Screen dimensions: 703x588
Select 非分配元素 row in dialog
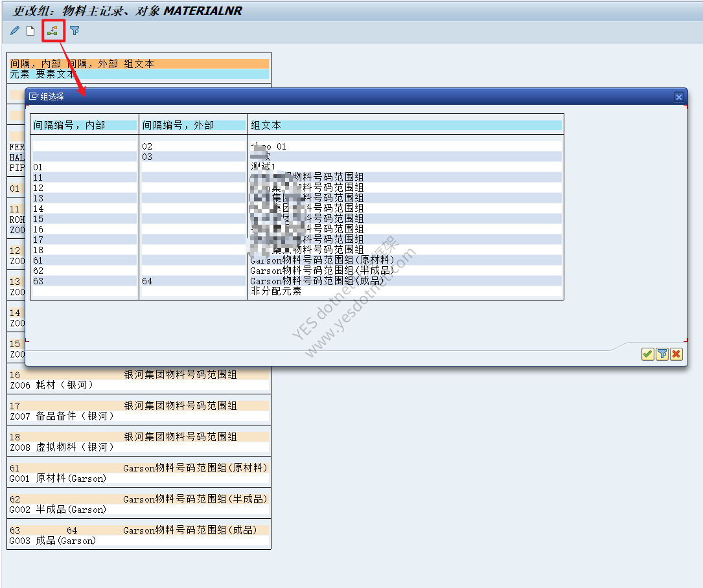tap(297, 291)
